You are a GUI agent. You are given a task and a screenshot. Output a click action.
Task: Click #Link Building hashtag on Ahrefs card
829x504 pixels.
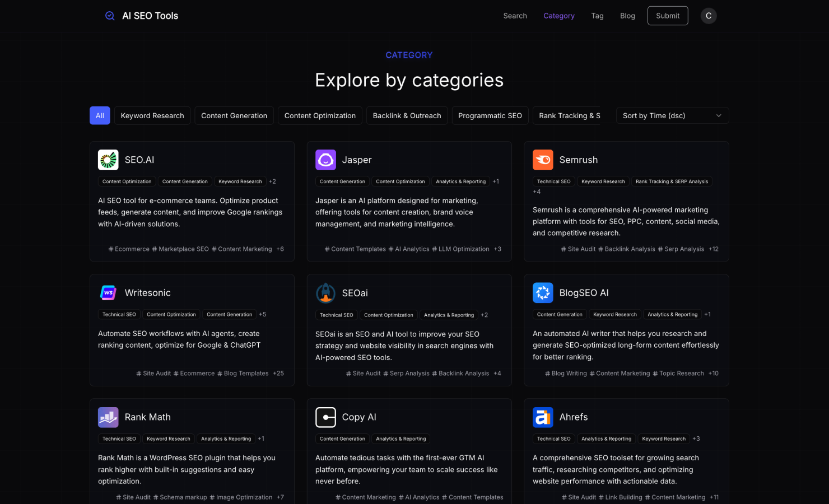pos(620,497)
